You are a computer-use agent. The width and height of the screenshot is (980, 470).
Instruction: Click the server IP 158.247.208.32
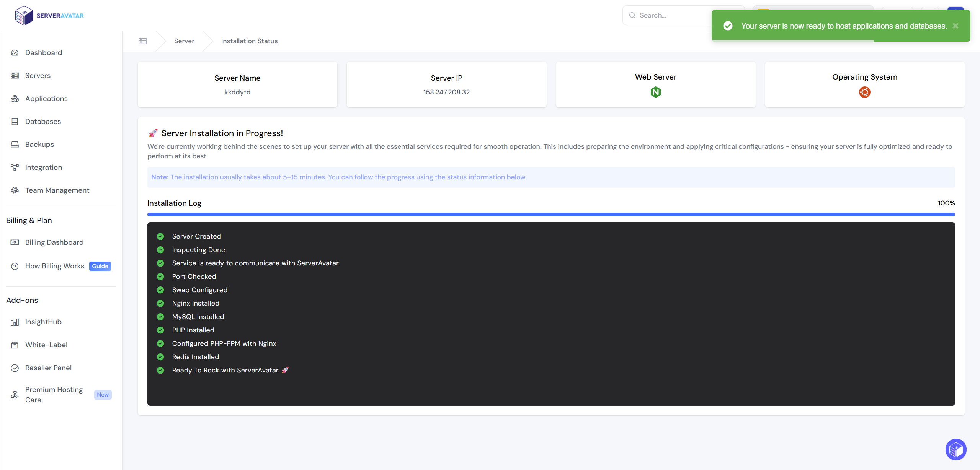[x=446, y=92]
